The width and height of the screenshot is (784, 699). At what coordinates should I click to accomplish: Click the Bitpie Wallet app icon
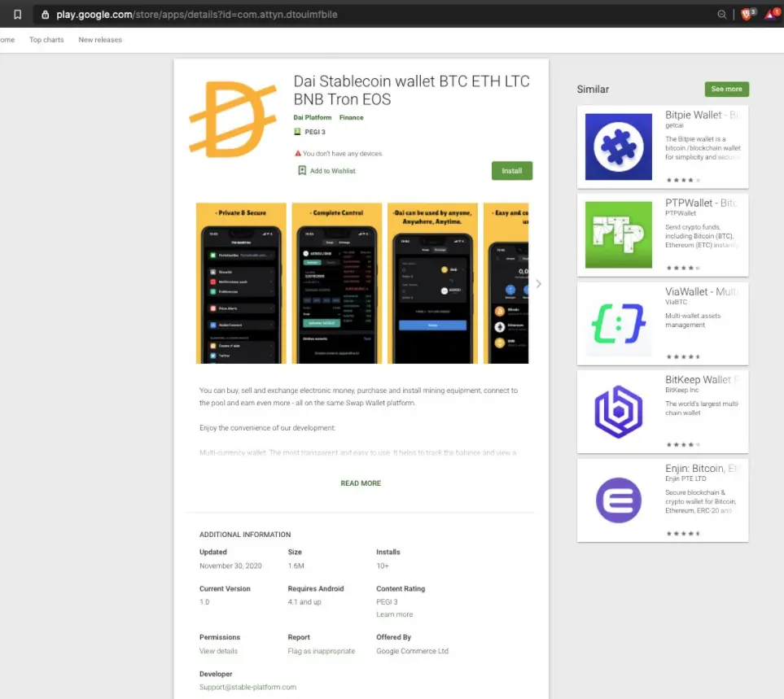click(619, 147)
